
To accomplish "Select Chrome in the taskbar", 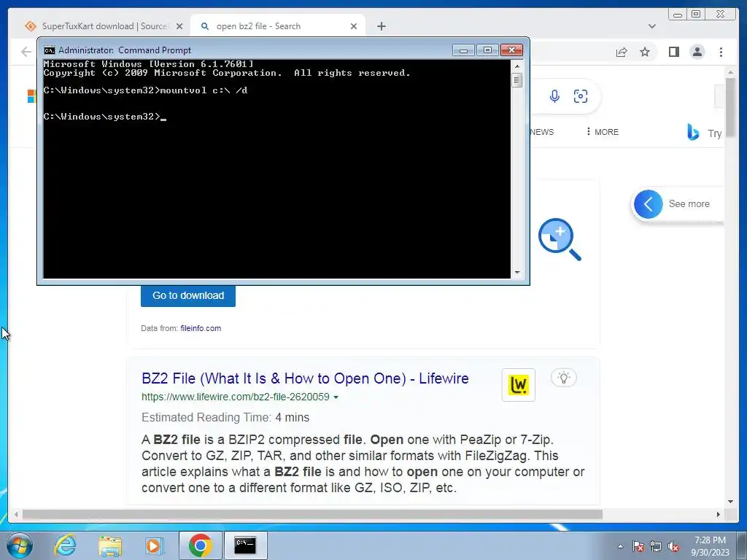I will tap(200, 545).
